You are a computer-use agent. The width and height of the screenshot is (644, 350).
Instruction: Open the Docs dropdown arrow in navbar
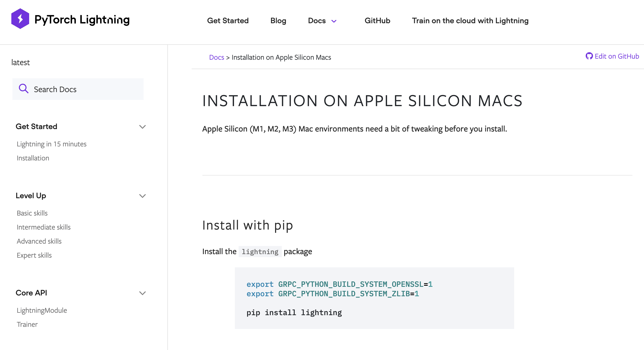pyautogui.click(x=334, y=21)
